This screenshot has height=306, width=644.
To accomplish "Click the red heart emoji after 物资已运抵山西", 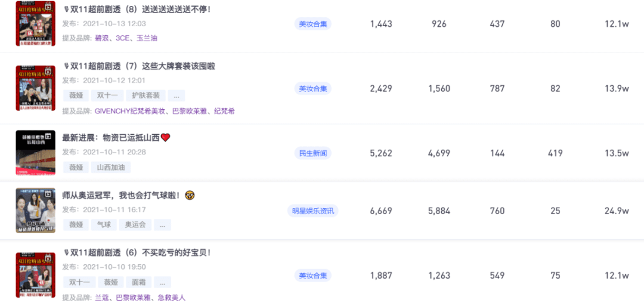I will [x=166, y=137].
